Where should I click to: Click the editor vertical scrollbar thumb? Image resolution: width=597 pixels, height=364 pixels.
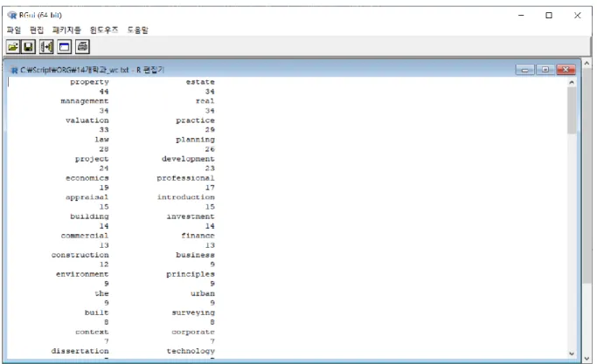click(572, 110)
